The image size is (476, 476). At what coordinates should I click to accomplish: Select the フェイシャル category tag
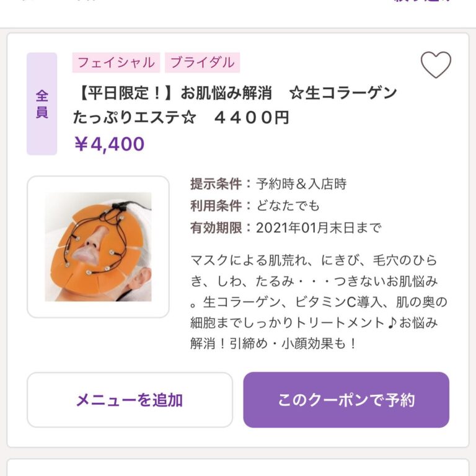[116, 63]
